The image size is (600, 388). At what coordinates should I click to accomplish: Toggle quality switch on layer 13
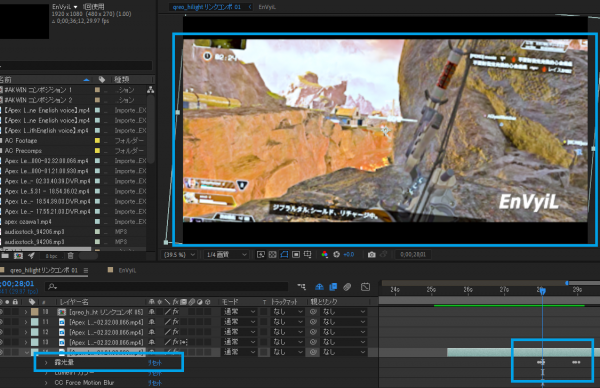(x=168, y=342)
